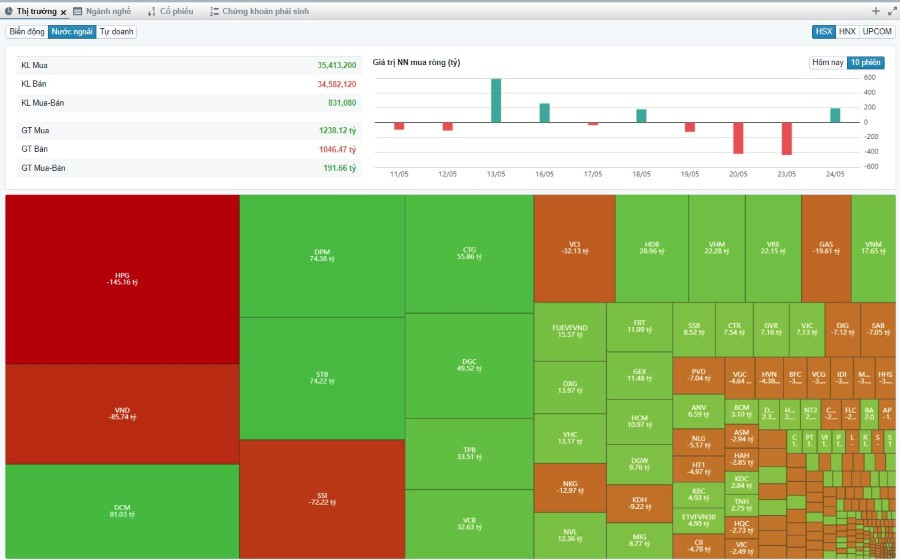Select the VRE treemap tile
The width and height of the screenshot is (900, 560).
point(773,248)
